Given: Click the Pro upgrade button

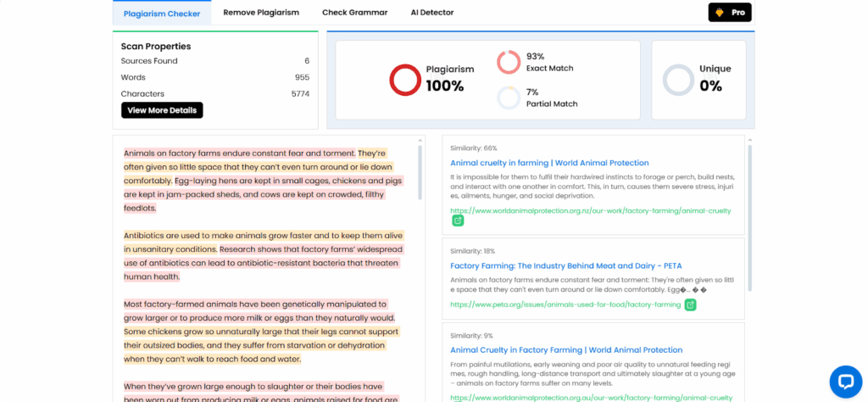Looking at the screenshot, I should pyautogui.click(x=730, y=12).
